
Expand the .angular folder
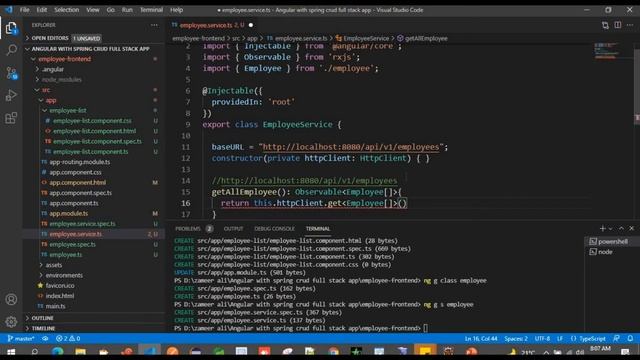(53, 69)
